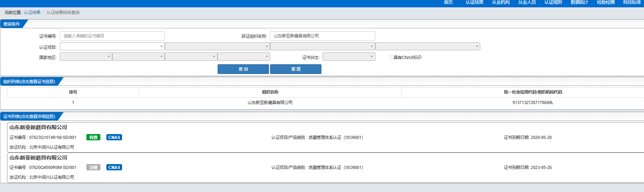Click the gray 注销 status badge
This screenshot has height=192, width=644.
(93, 167)
